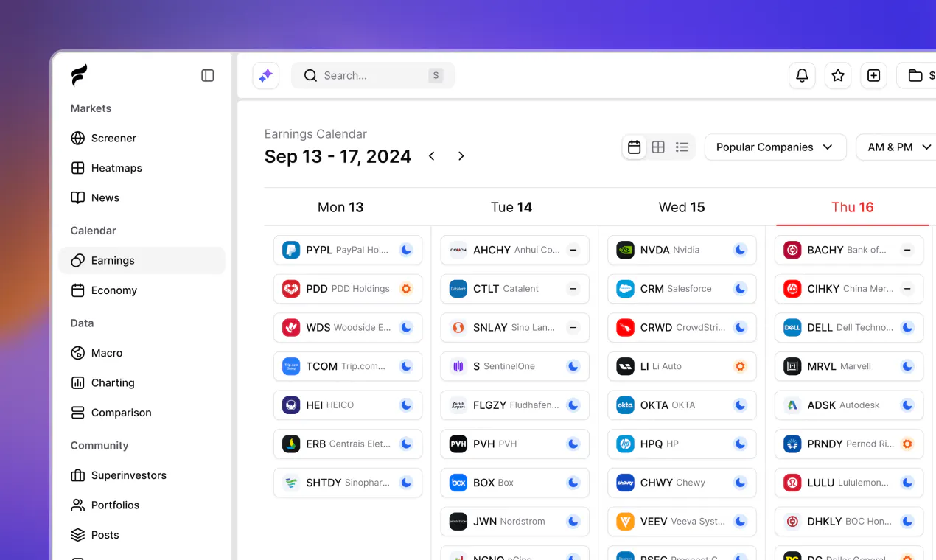Go to next week arrow
The height and width of the screenshot is (560, 936).
[x=461, y=156]
